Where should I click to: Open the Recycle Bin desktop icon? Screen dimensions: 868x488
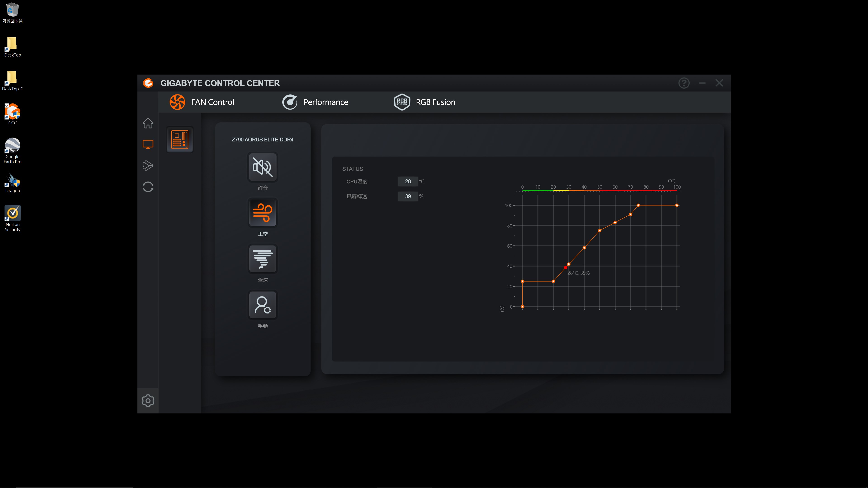12,13
